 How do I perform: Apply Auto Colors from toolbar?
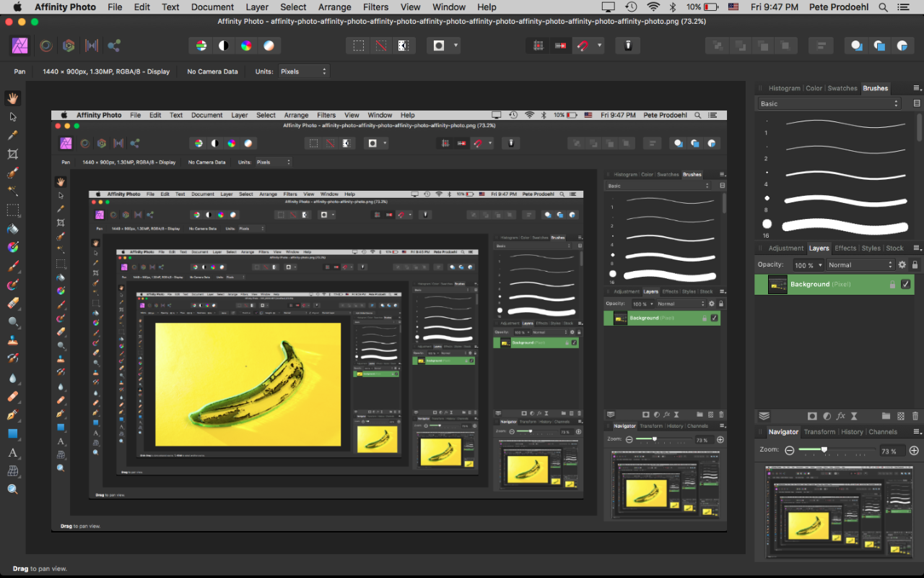pos(246,46)
